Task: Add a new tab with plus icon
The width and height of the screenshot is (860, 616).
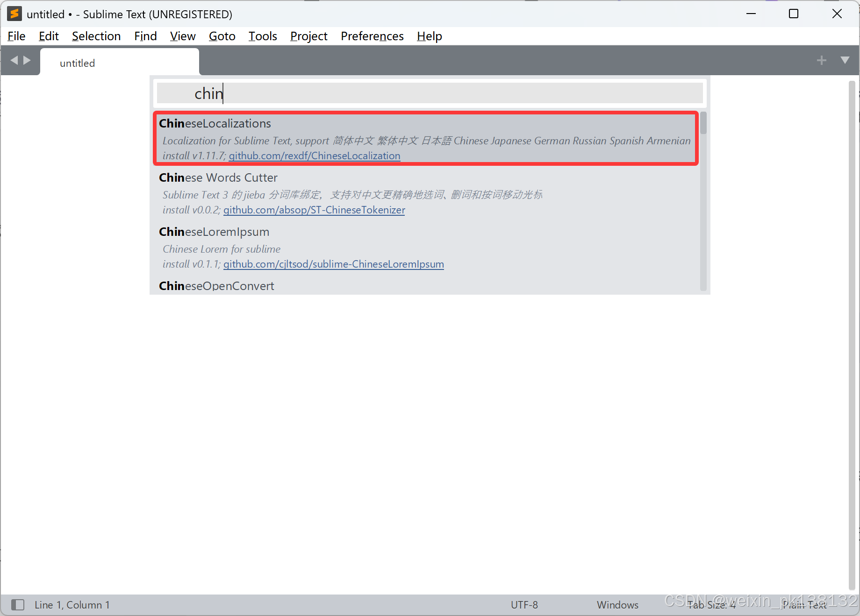Action: 821,60
